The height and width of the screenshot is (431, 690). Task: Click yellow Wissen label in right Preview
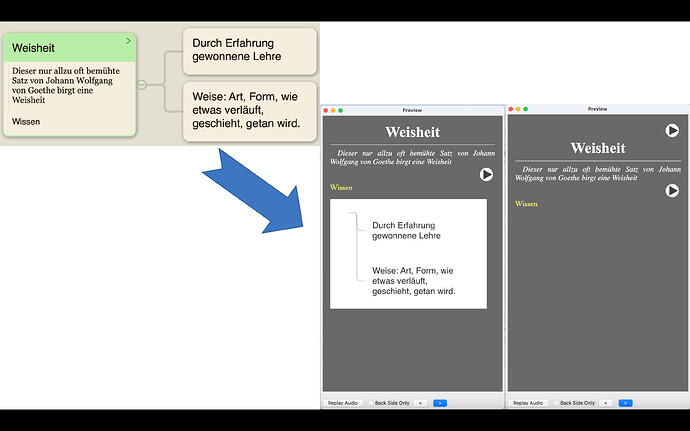(x=526, y=204)
